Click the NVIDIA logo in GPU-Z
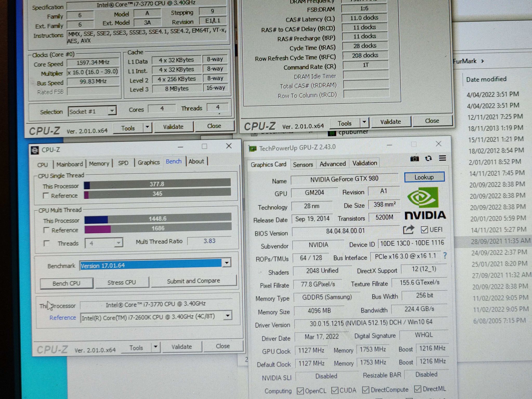This screenshot has width=532, height=399. (x=425, y=203)
